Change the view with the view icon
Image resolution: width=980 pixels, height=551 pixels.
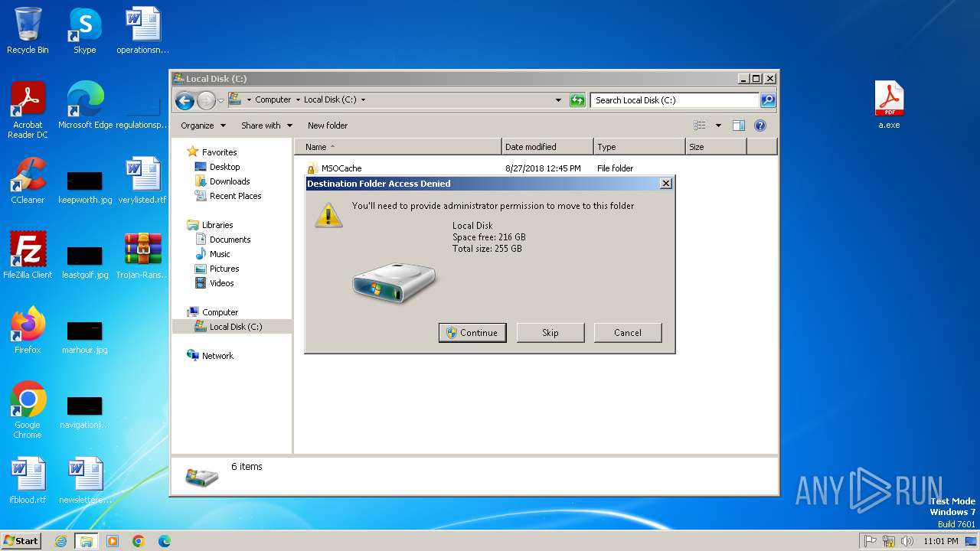point(700,126)
